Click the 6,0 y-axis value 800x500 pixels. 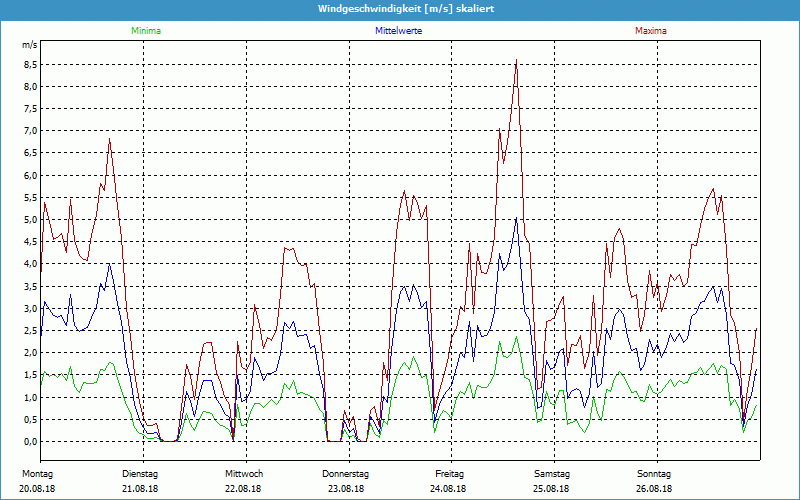pyautogui.click(x=31, y=175)
